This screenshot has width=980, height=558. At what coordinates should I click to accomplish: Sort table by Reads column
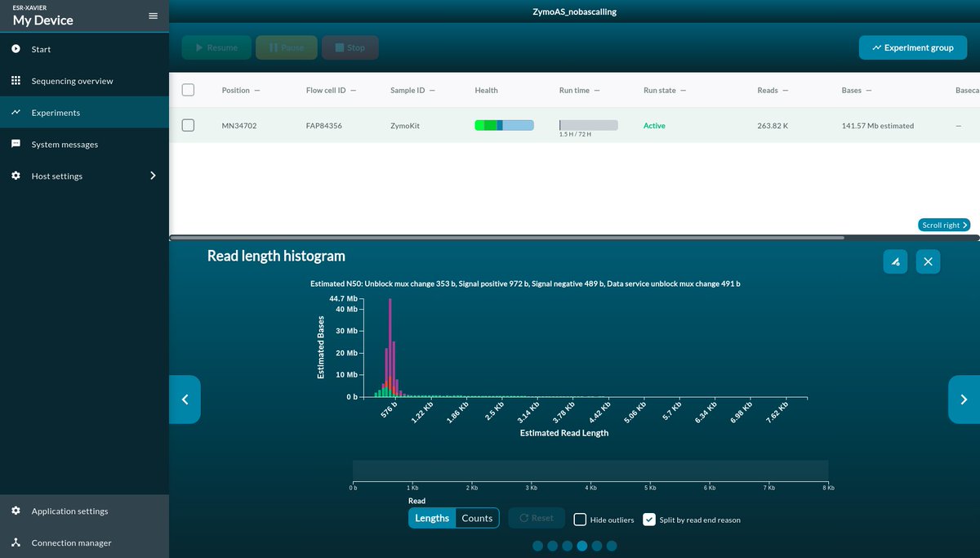tap(773, 90)
